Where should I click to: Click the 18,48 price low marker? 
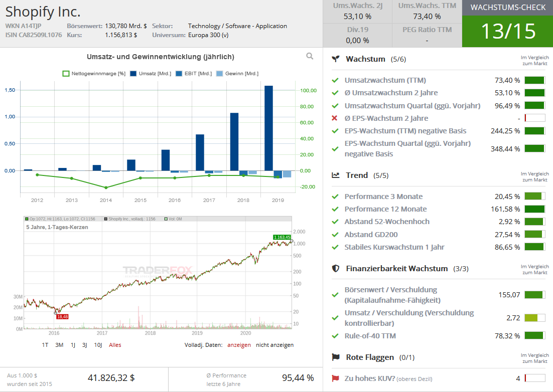tap(62, 317)
